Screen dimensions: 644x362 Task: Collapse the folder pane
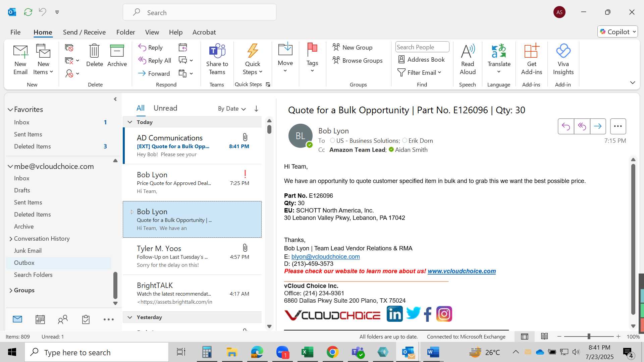click(x=115, y=99)
